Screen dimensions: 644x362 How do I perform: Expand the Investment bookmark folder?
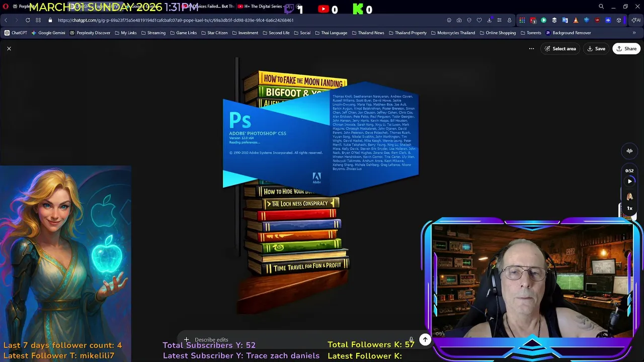246,33
